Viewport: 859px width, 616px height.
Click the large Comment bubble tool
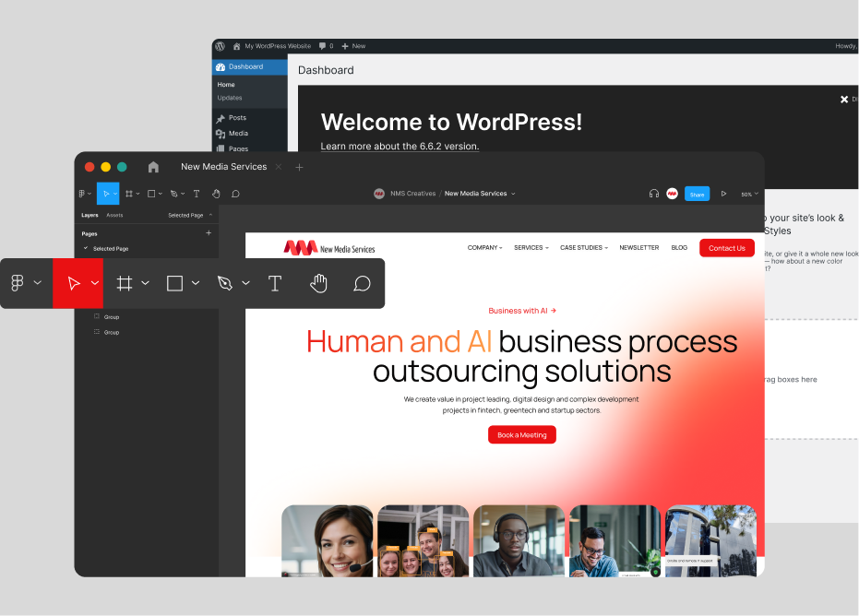[x=362, y=283]
